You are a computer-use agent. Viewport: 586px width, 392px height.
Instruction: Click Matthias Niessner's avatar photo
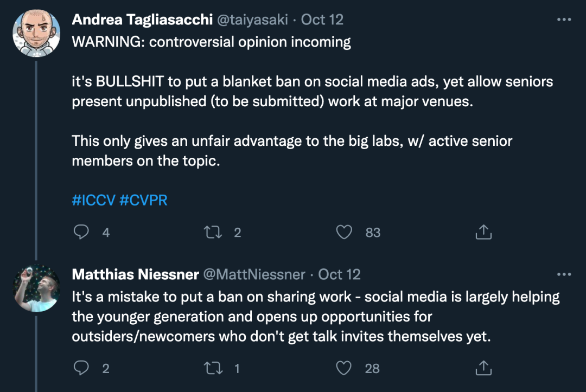[36, 288]
